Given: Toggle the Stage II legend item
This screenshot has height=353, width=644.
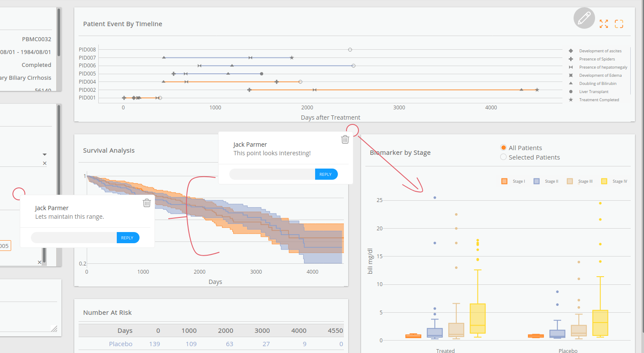Looking at the screenshot, I should 537,181.
